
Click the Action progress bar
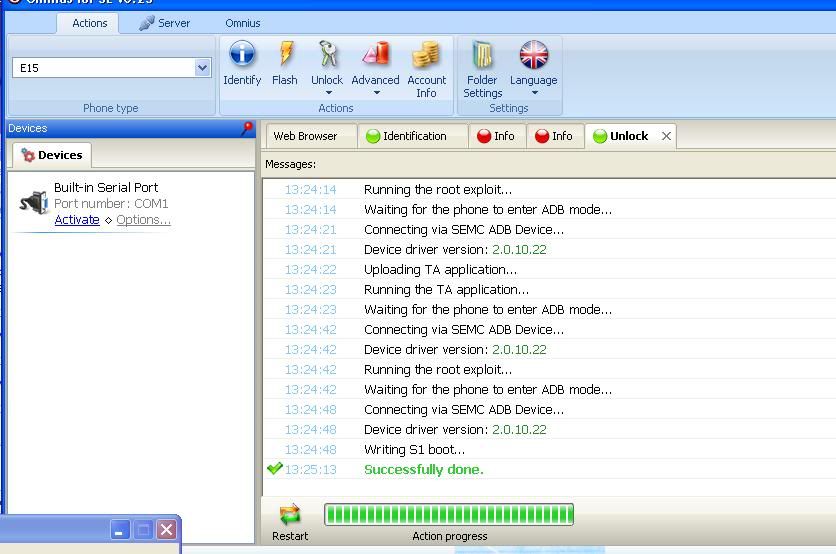(x=448, y=514)
